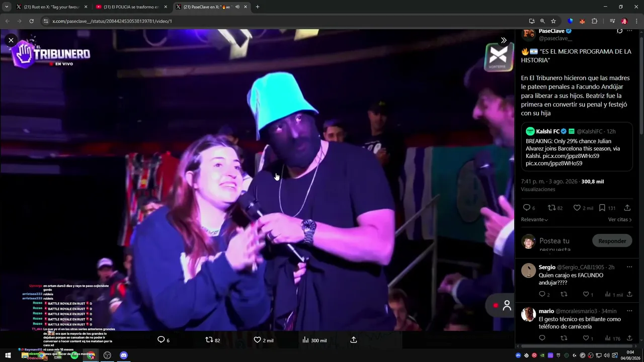
Task: Open a new browser tab
Action: pos(258,7)
